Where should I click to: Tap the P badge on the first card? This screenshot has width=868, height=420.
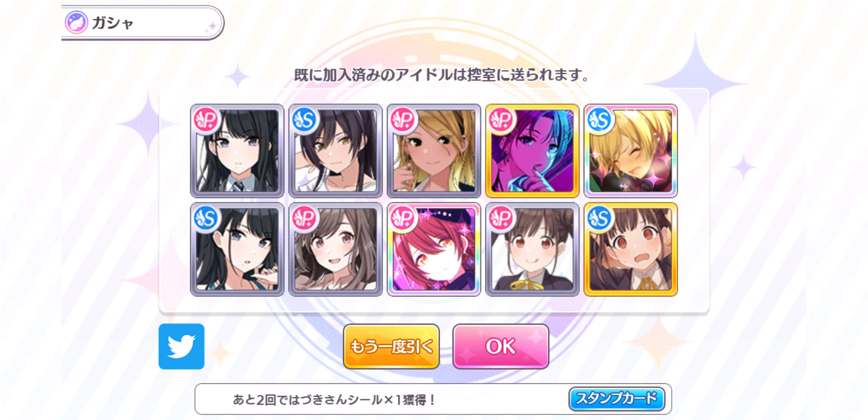point(206,120)
